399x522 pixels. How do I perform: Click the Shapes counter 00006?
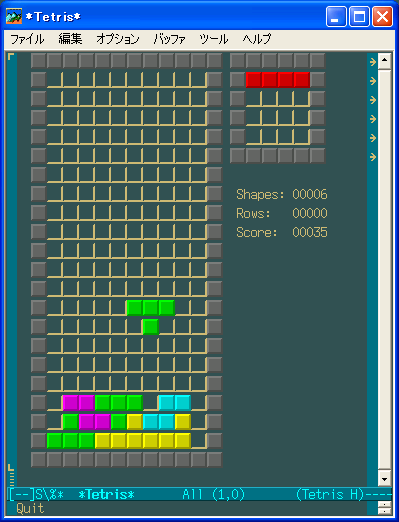(310, 194)
